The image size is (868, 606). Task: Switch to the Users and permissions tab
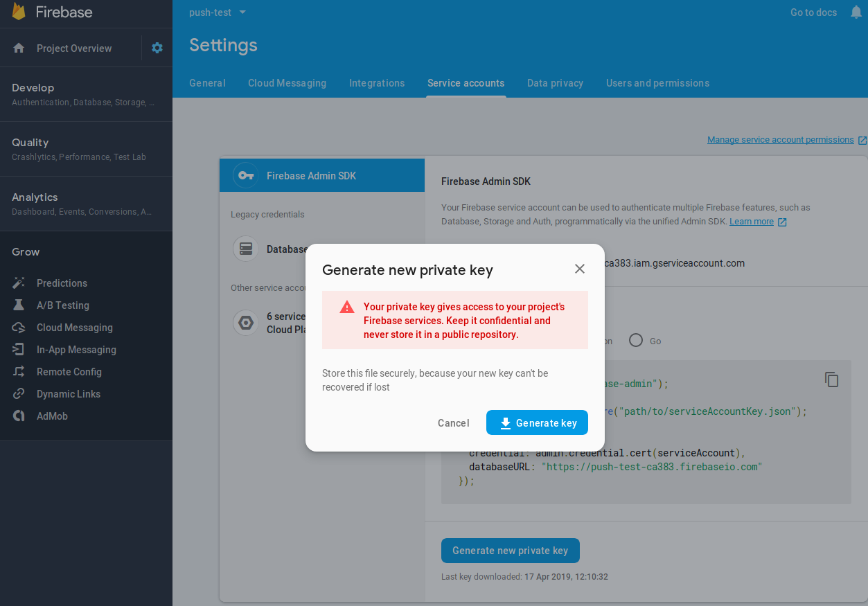tap(657, 83)
